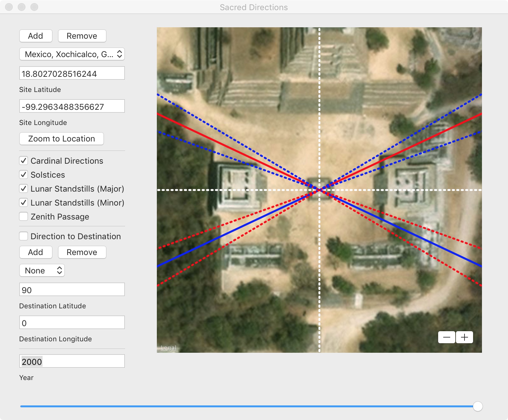Click the Year text field showing 2000
The image size is (508, 420).
coord(72,362)
